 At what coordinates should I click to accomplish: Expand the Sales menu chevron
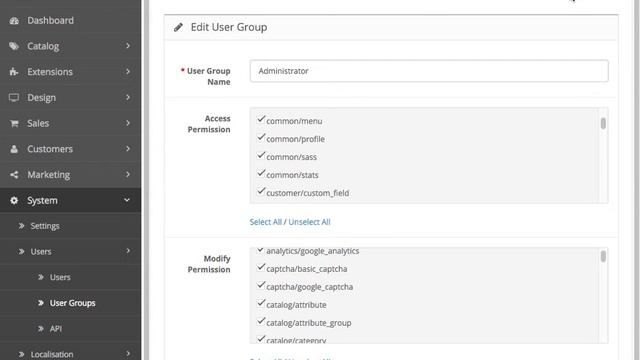(x=128, y=123)
